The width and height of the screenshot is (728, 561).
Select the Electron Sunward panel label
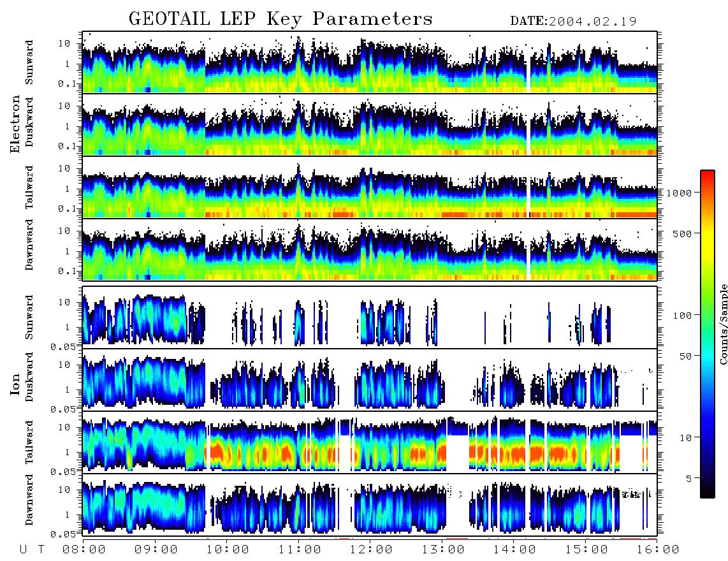(x=29, y=62)
